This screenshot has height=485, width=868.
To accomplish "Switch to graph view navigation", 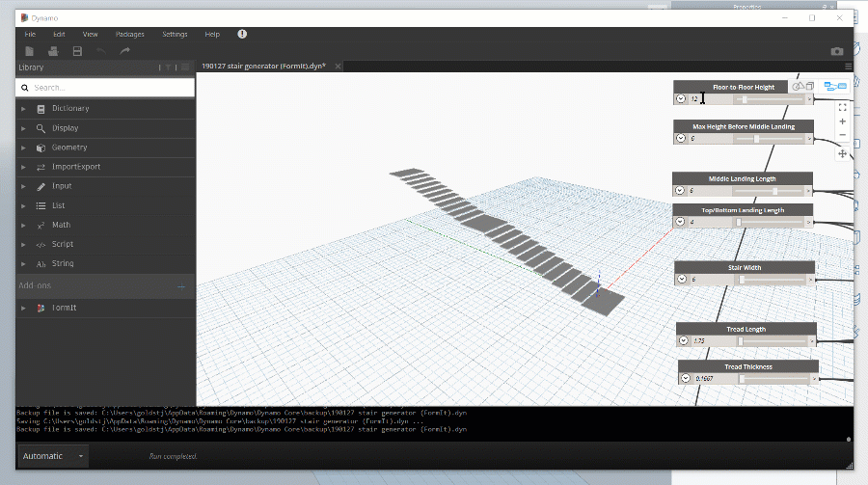I will [835, 87].
